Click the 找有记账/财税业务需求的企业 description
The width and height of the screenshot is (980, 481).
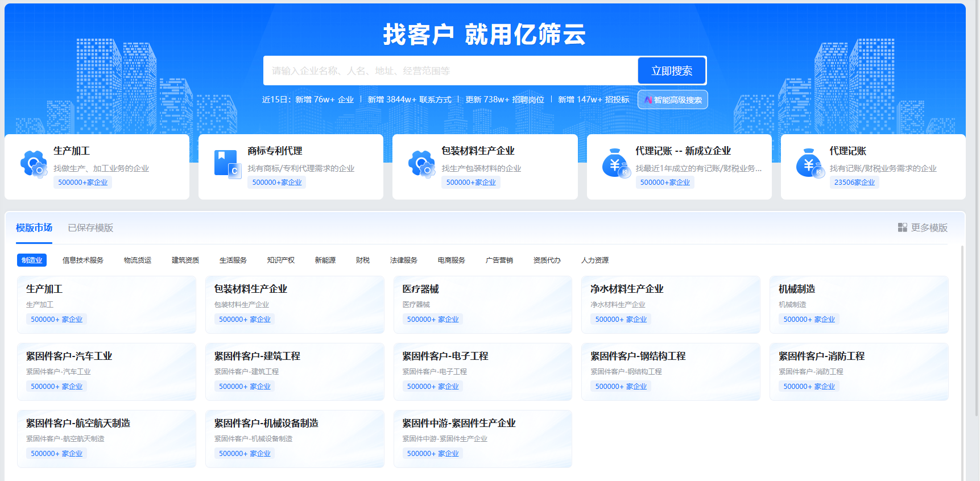[883, 168]
